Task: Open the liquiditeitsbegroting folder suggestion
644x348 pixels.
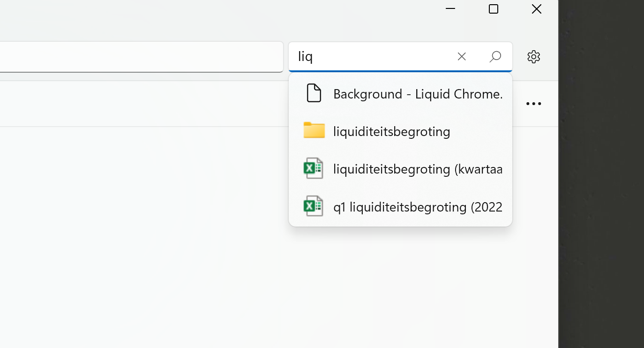Action: [x=391, y=131]
